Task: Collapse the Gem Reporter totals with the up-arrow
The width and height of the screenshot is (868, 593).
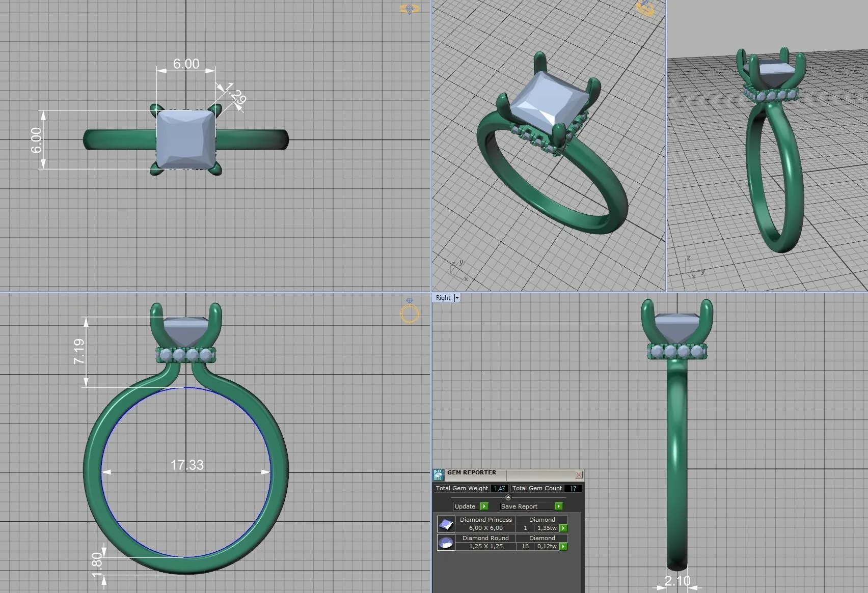Action: [x=508, y=498]
